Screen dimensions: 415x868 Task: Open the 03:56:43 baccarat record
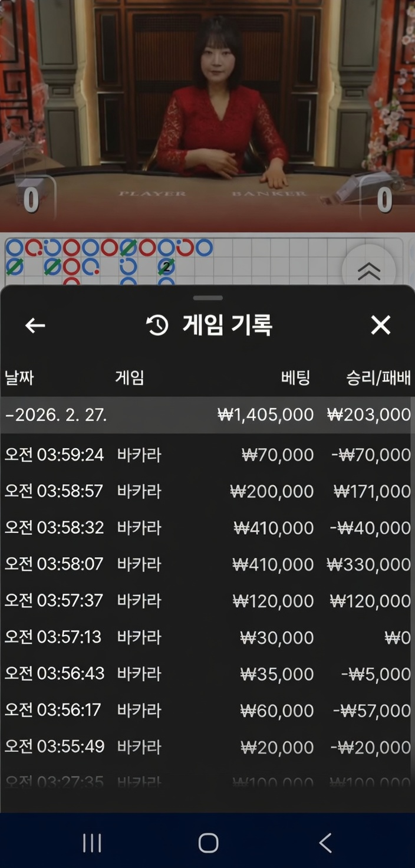point(206,674)
